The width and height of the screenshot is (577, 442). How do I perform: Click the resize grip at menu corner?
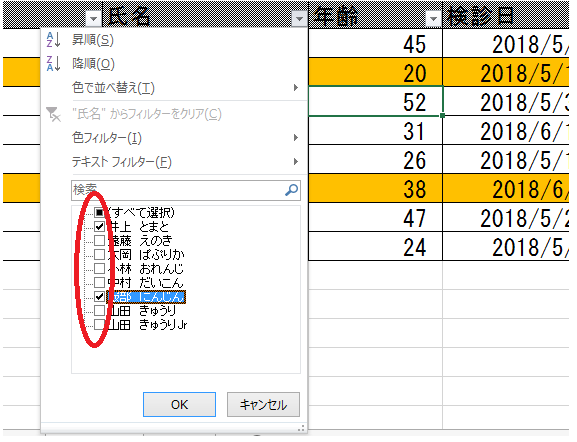click(x=301, y=428)
